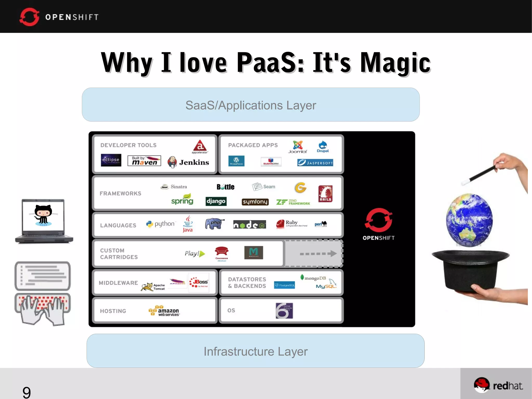Select the Seam framework logo
The width and height of the screenshot is (532, 399).
pos(263,186)
